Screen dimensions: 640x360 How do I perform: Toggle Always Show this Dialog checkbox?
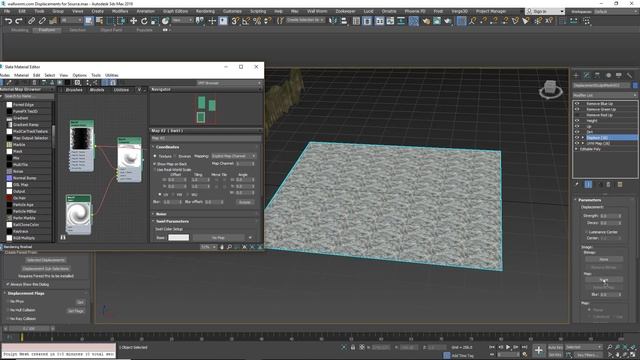pos(7,284)
